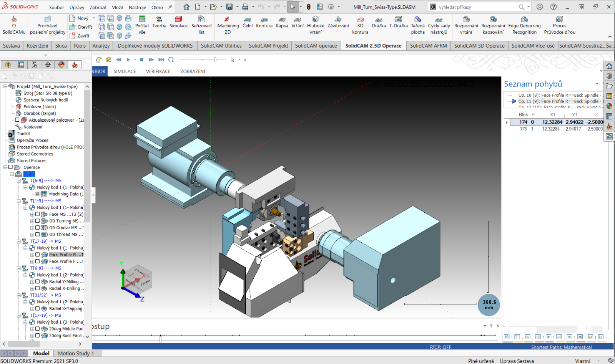Toggle checkbox for Face MS T3 operation
This screenshot has height=364, width=615.
tap(37, 214)
